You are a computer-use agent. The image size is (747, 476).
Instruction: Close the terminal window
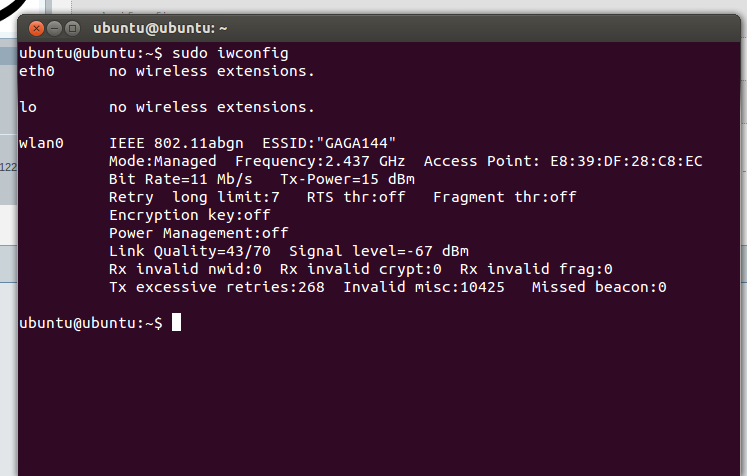tap(36, 29)
